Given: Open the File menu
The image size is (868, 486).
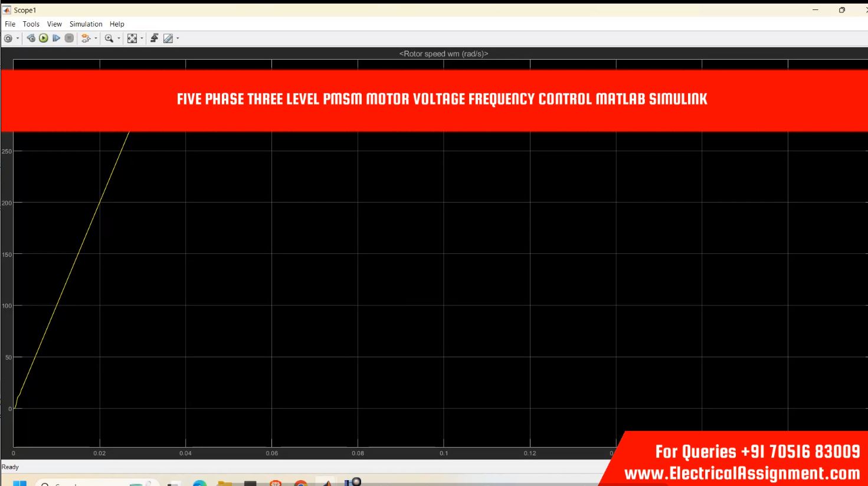Looking at the screenshot, I should [x=10, y=24].
